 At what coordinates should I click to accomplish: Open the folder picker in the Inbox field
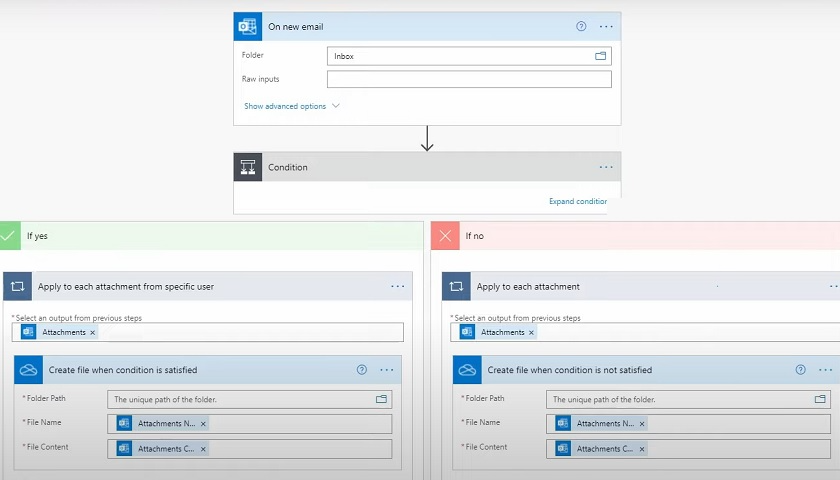601,56
